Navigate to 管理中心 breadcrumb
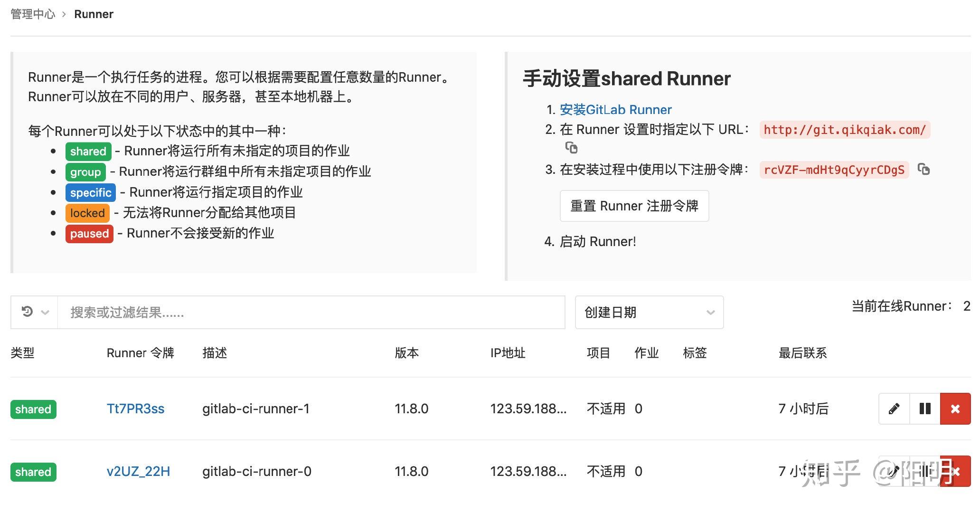 point(31,14)
